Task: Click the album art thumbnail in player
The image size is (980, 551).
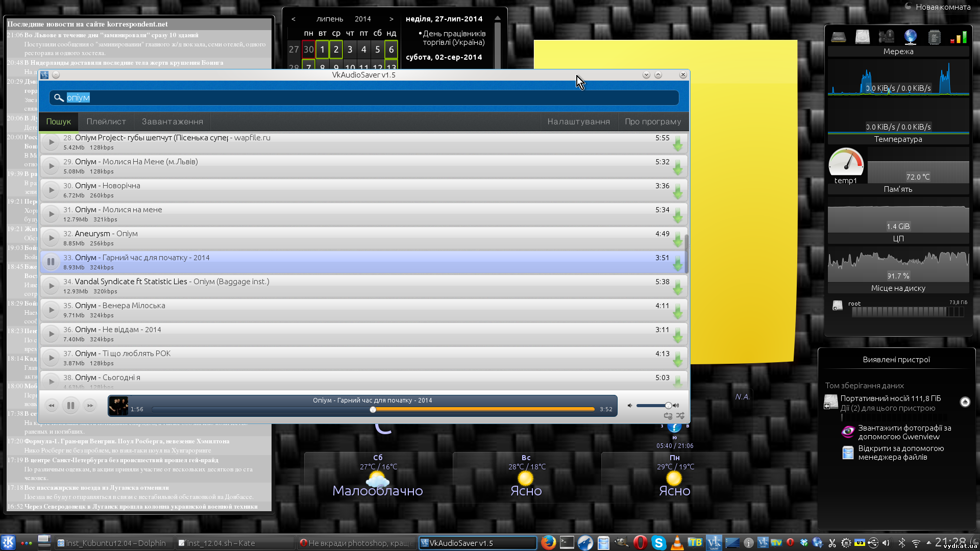Action: tap(118, 406)
